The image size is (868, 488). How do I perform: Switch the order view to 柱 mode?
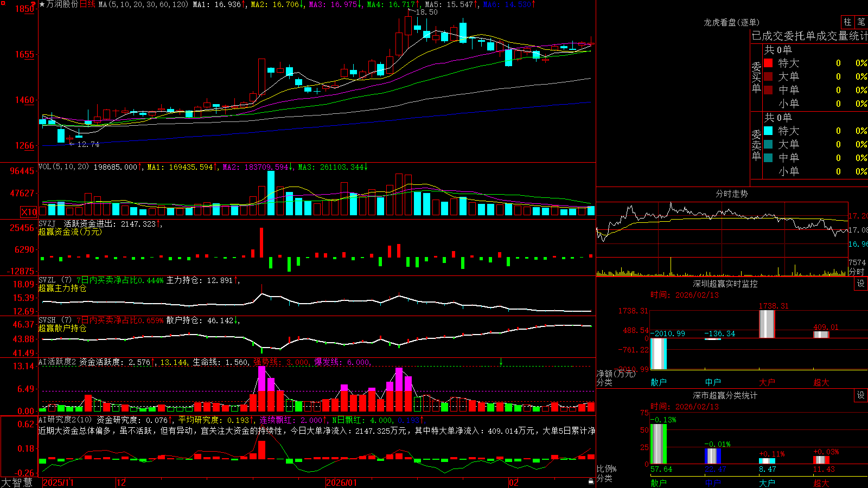coord(847,22)
